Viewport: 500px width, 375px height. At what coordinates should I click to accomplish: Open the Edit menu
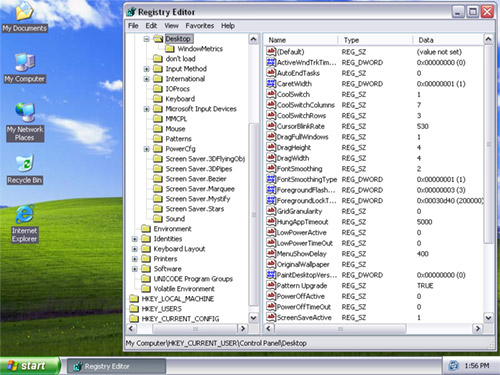[151, 26]
